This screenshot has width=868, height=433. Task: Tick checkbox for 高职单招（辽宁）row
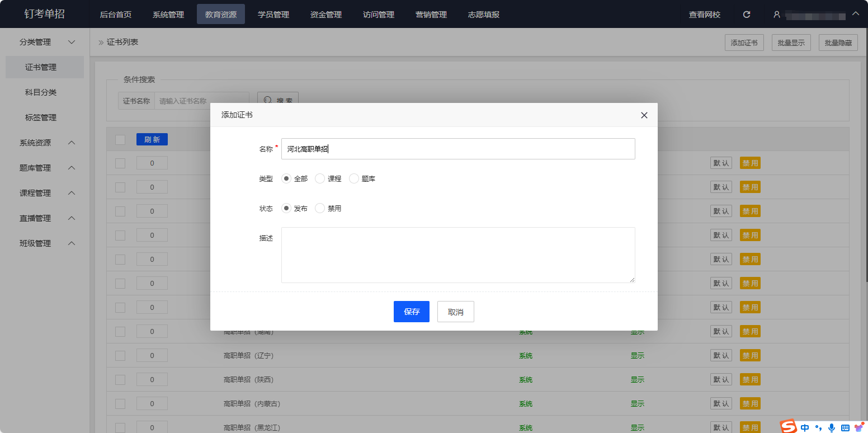pos(120,356)
